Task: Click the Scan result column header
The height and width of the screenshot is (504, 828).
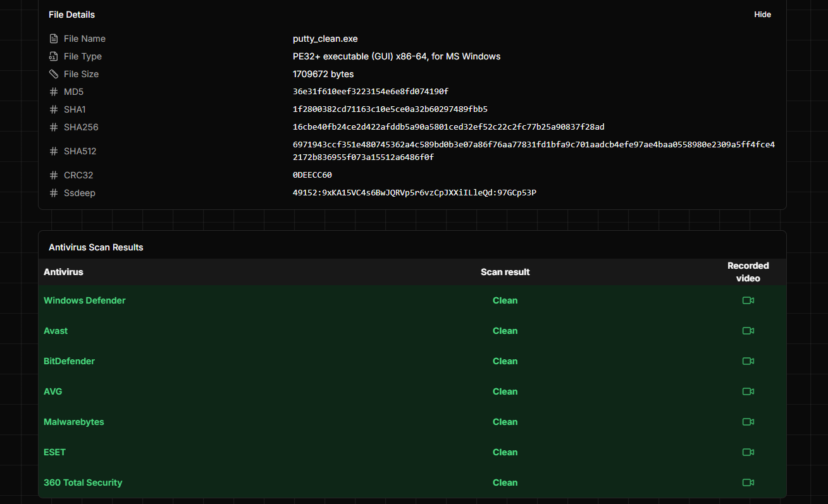Action: [x=505, y=272]
